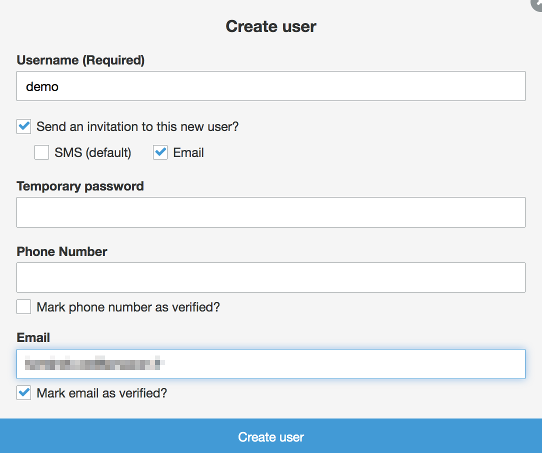The image size is (542, 453).
Task: Click the 'SMS (default)' label text
Action: click(93, 153)
